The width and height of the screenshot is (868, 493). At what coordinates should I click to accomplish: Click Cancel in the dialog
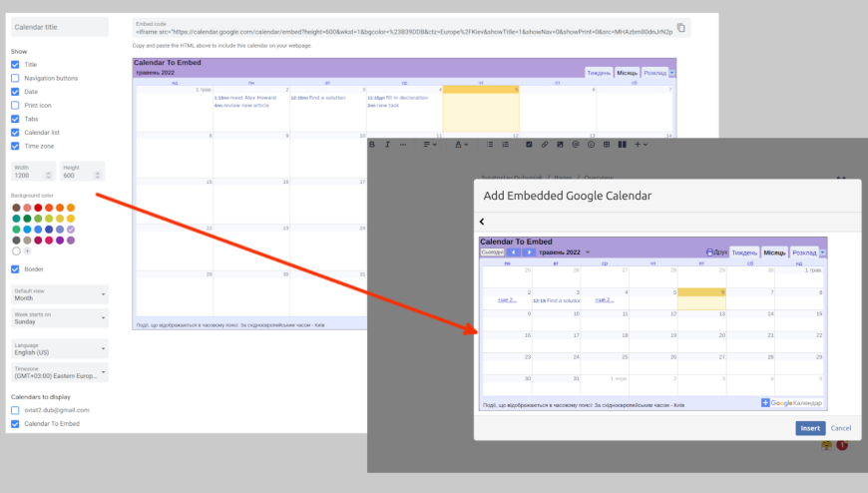(x=841, y=428)
